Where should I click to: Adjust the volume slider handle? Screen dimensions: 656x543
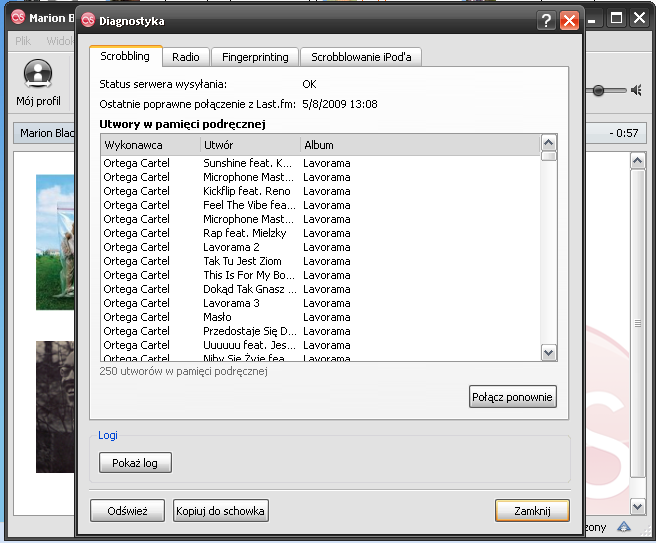[598, 90]
